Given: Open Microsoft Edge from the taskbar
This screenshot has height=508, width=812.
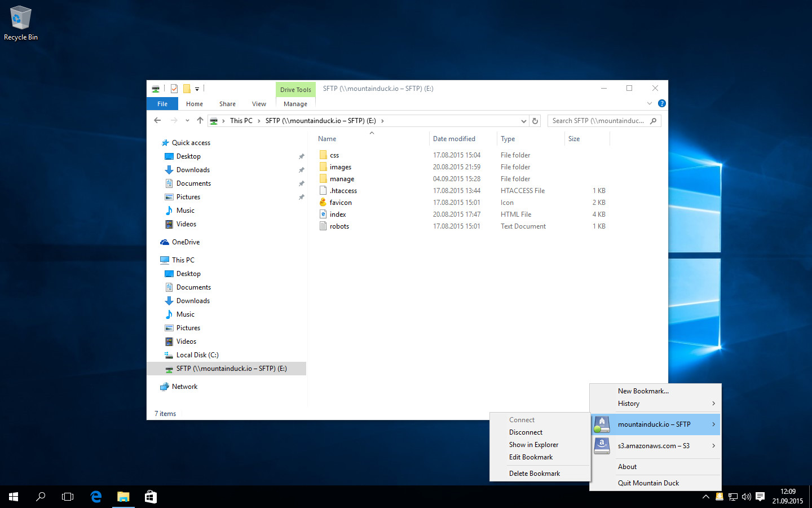Looking at the screenshot, I should (96, 497).
